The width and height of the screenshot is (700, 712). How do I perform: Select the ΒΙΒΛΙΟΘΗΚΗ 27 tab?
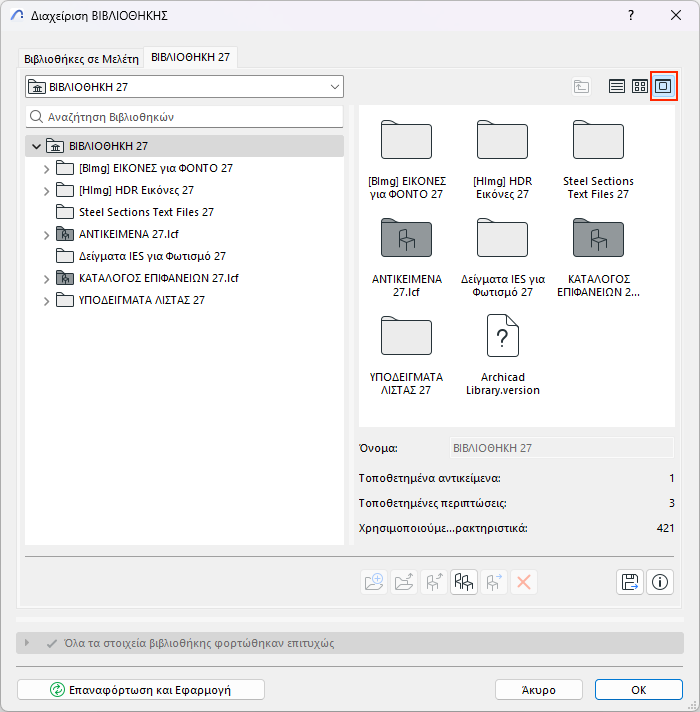click(x=190, y=57)
